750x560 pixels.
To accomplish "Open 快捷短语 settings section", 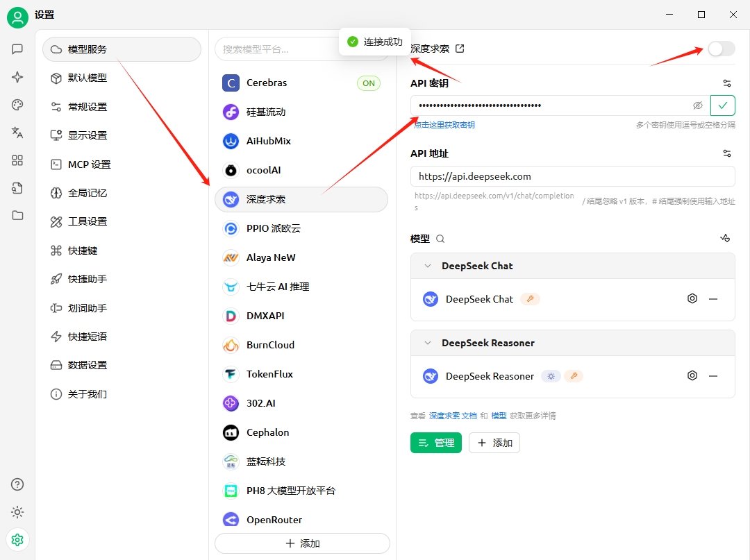I will [x=122, y=337].
